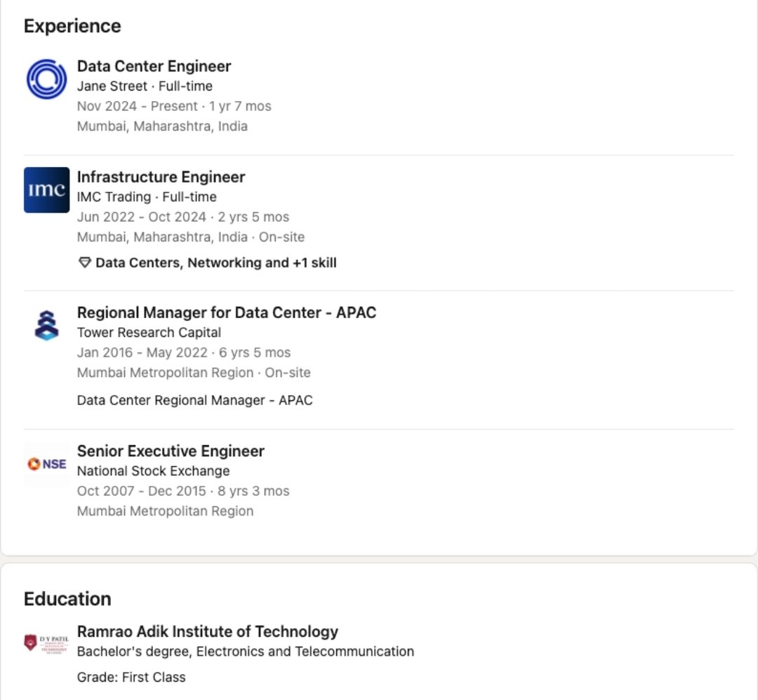Image resolution: width=758 pixels, height=700 pixels.
Task: Select Jun 2022 - Oct 2024 date range
Action: click(142, 217)
